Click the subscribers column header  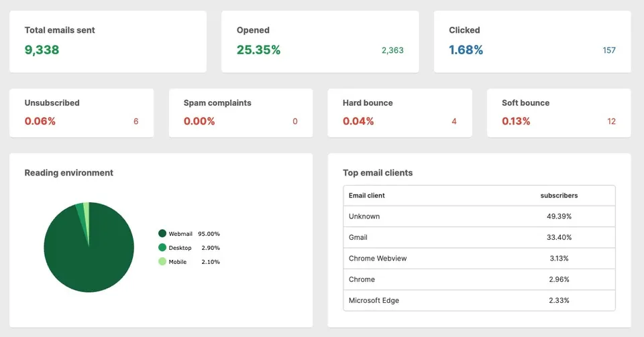pos(559,196)
